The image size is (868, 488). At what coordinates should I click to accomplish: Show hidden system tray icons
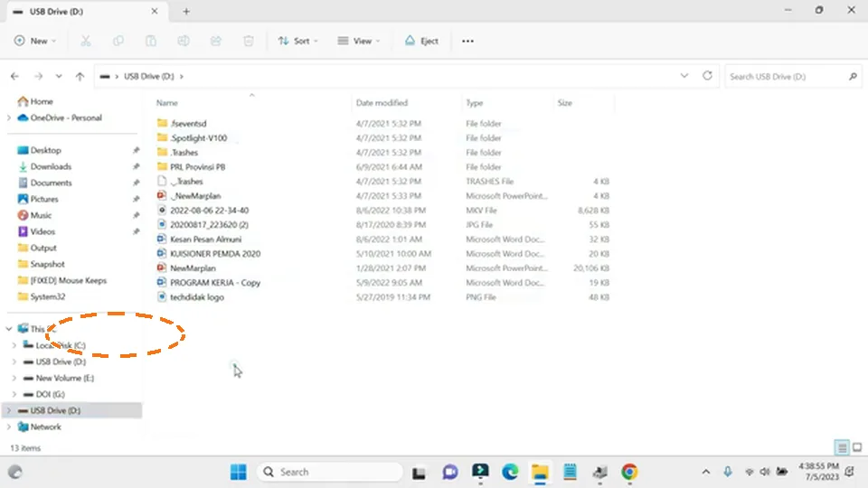pos(706,472)
